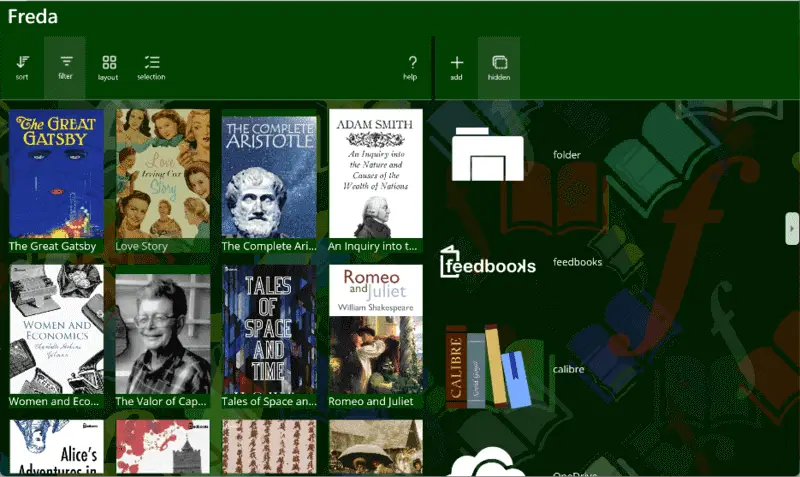The image size is (800, 477).
Task: Click 'Tales of Space an...' title text
Action: 269,401
